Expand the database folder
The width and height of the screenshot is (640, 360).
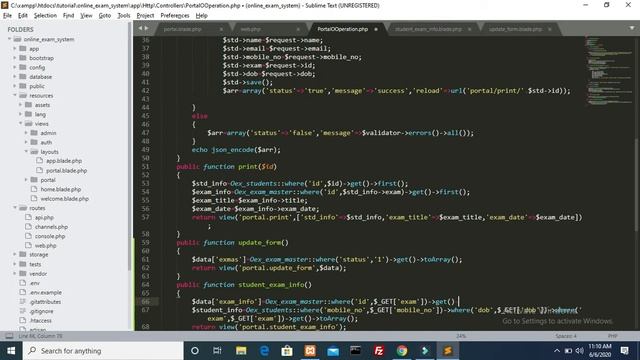tap(15, 77)
